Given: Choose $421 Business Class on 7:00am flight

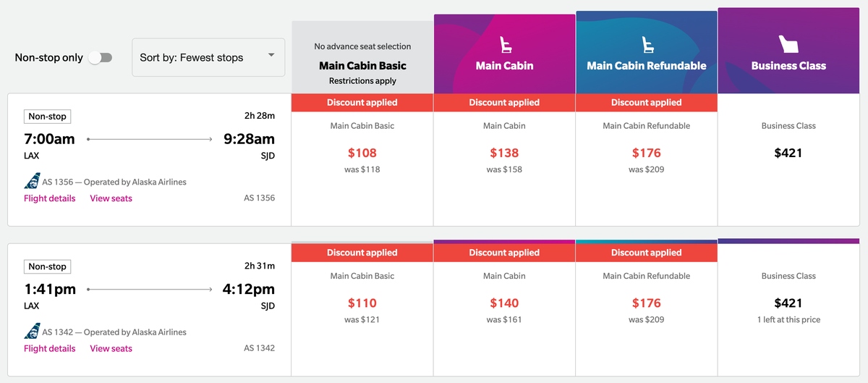Looking at the screenshot, I should pyautogui.click(x=788, y=160).
